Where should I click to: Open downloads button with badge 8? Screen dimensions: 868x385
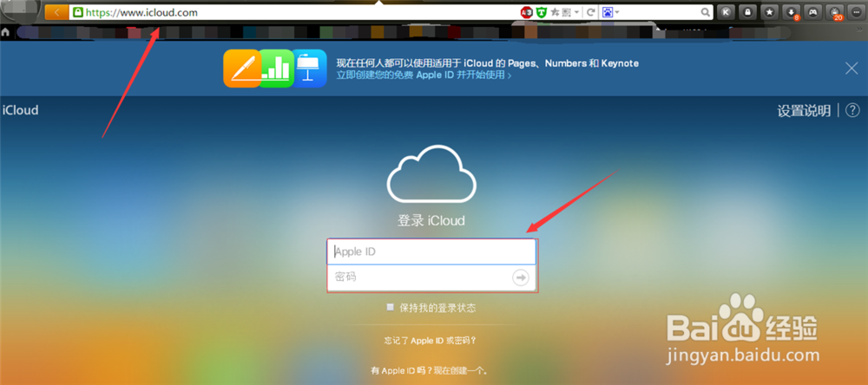pyautogui.click(x=792, y=12)
